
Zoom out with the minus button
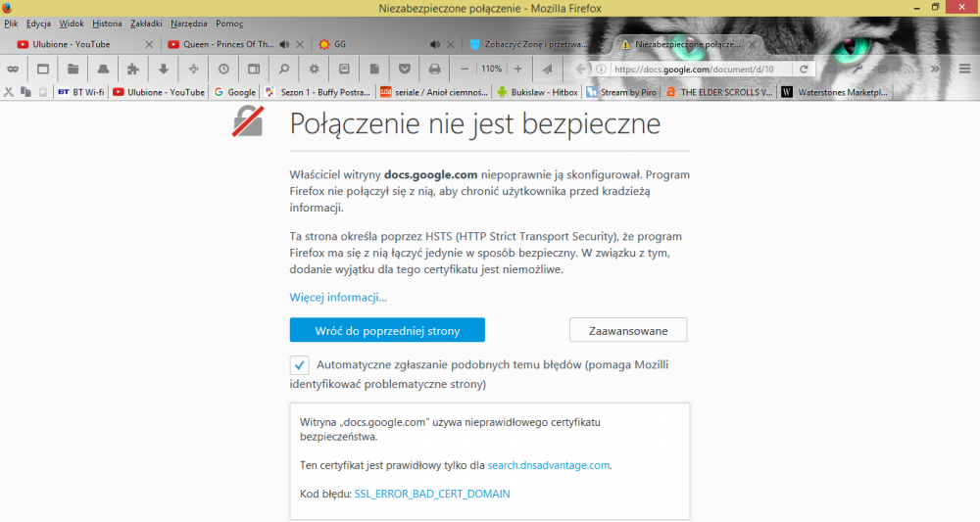tap(465, 70)
